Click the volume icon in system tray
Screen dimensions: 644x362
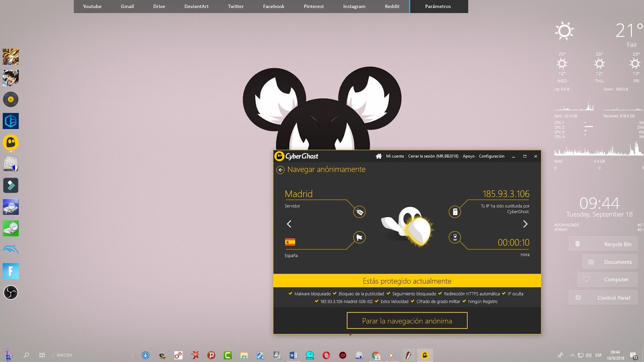[x=588, y=355]
